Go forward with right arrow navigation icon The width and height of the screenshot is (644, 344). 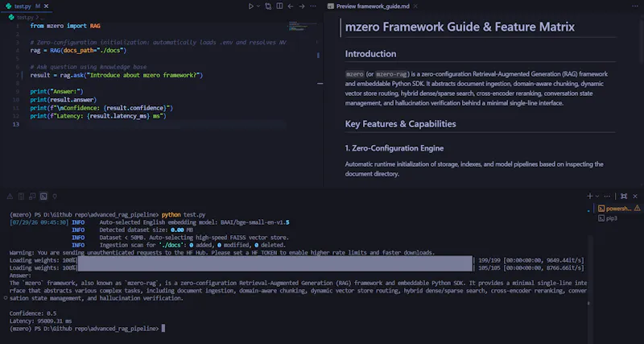pos(302,6)
